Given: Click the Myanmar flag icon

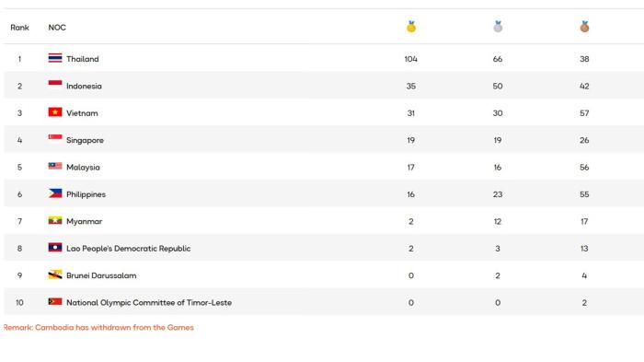Looking at the screenshot, I should click(55, 220).
